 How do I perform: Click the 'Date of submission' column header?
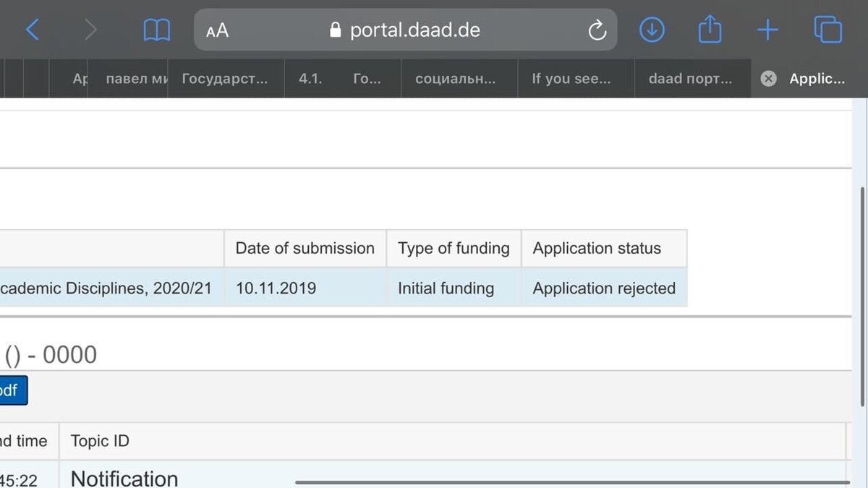point(305,249)
